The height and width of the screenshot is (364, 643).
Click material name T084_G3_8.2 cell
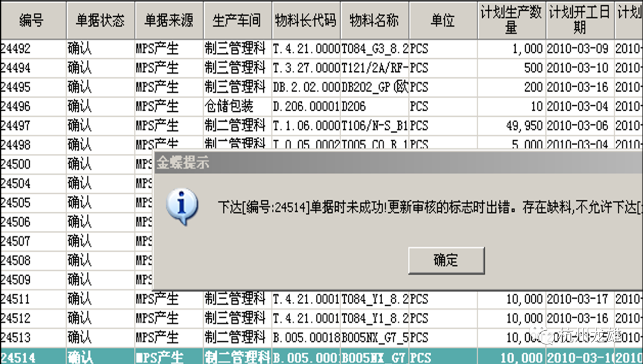(x=374, y=49)
